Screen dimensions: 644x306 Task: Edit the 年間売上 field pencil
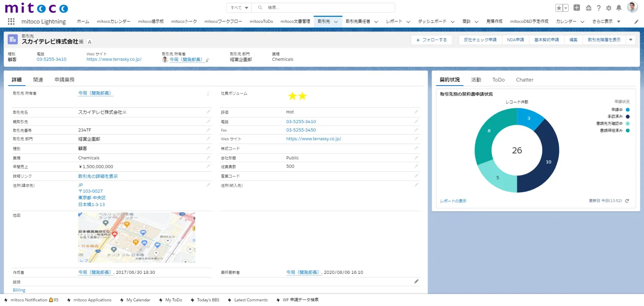208,166
